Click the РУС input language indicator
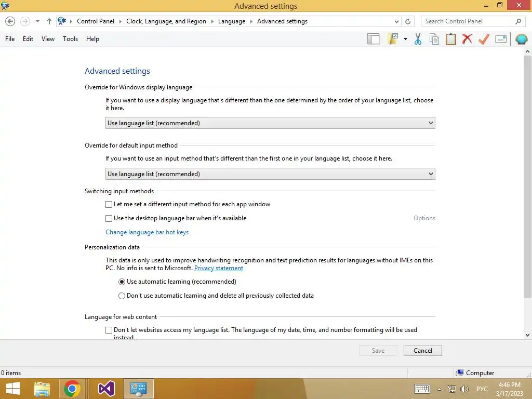The width and height of the screenshot is (532, 399). pyautogui.click(x=482, y=389)
